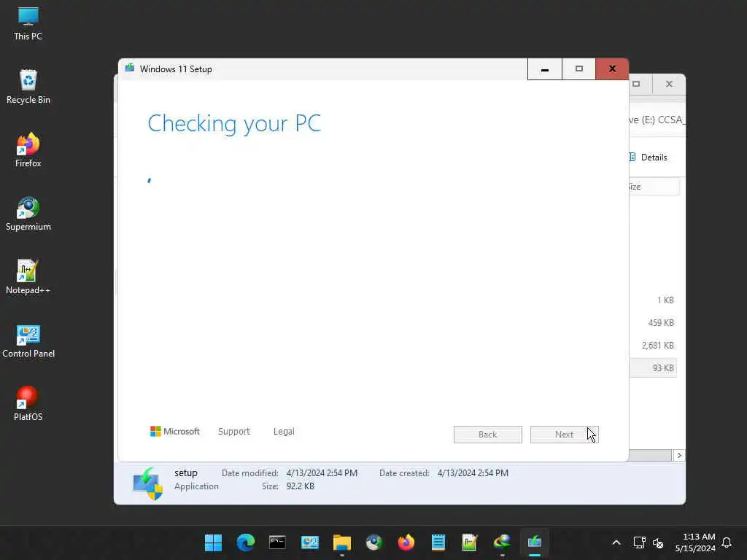Select the 2,681 KB file row
This screenshot has width=747, height=560.
653,345
